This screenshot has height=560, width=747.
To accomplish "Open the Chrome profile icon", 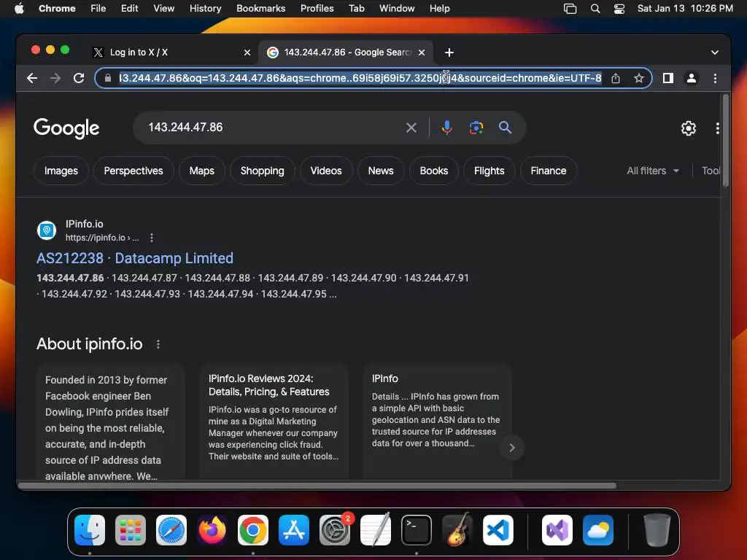I will point(692,78).
